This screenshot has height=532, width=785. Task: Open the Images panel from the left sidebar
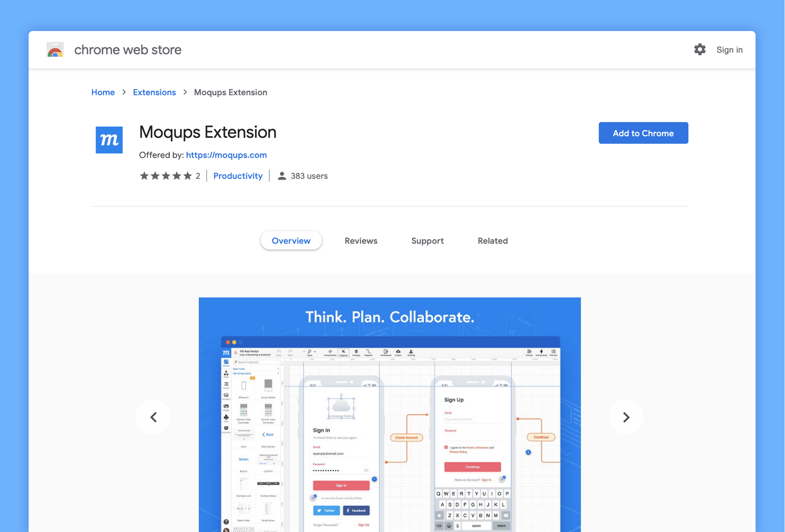coord(226,406)
